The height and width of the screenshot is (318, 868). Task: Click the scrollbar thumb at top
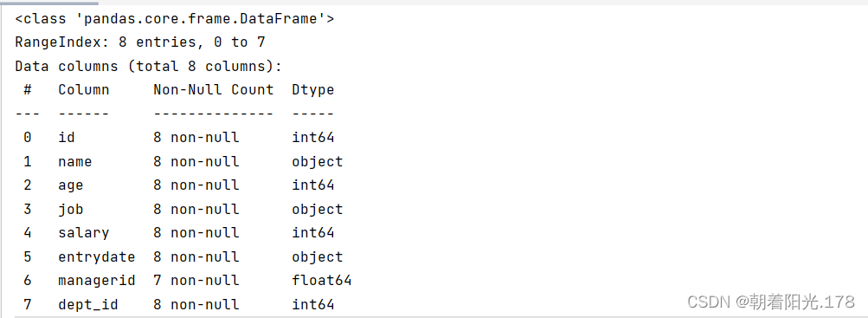click(48, 3)
